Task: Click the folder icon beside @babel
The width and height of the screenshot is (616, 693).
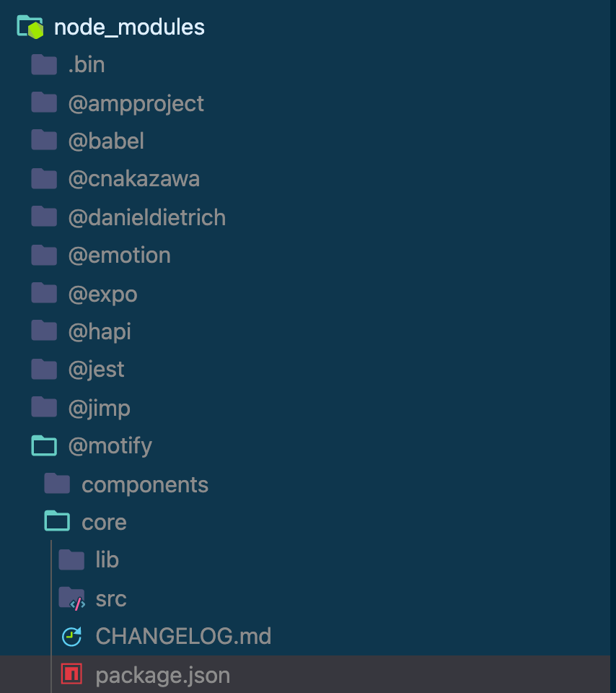Action: (x=43, y=140)
